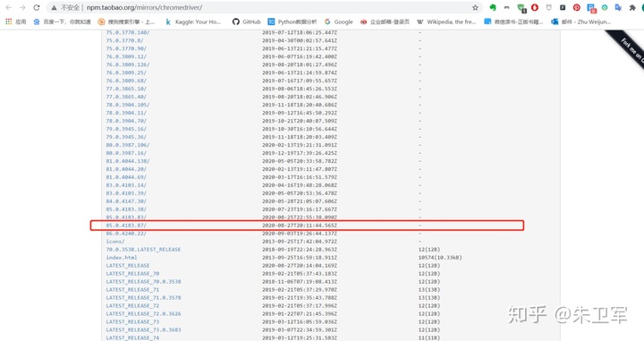The width and height of the screenshot is (644, 341).
Task: Open the index.html file link
Action: tap(122, 257)
